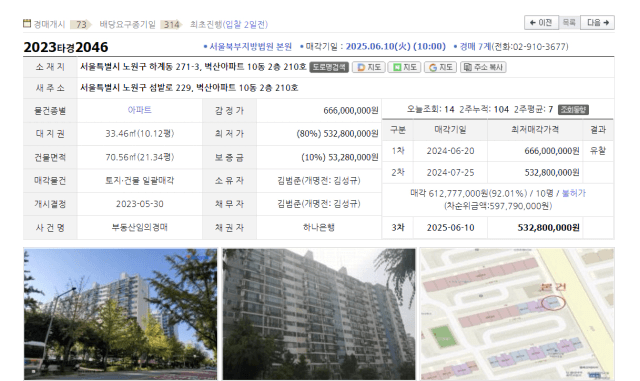Select case number 2023타경2046
640x381 pixels.
click(x=66, y=47)
